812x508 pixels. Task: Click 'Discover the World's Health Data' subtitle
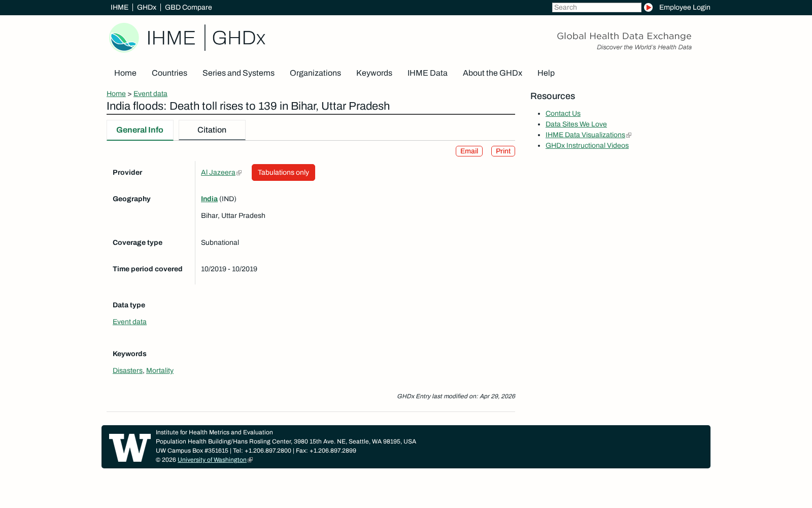tap(644, 47)
